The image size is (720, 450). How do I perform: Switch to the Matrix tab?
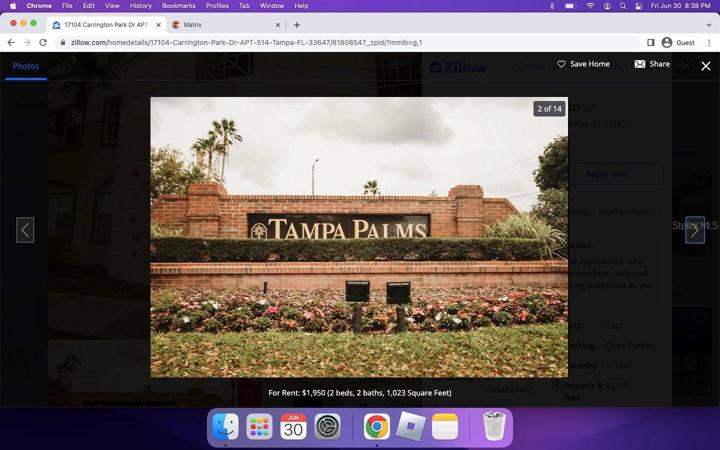tap(225, 25)
